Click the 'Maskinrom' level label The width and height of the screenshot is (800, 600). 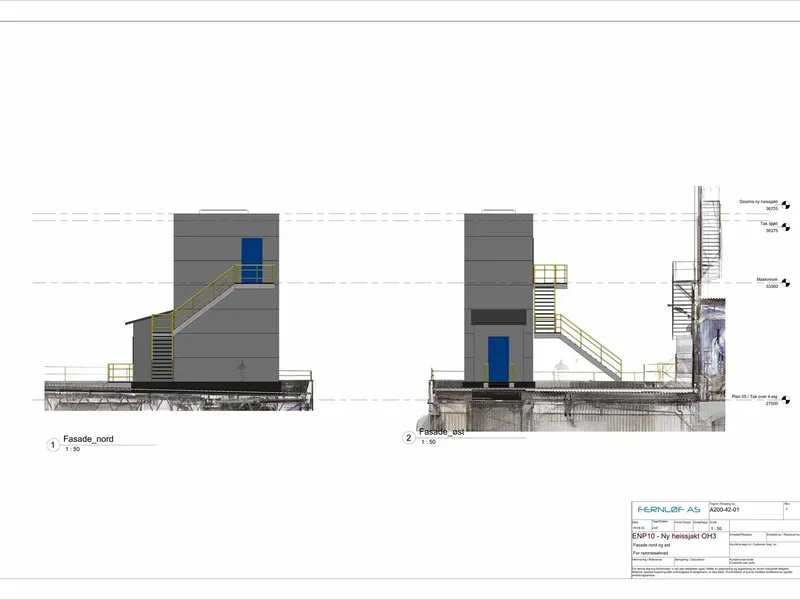click(x=767, y=280)
